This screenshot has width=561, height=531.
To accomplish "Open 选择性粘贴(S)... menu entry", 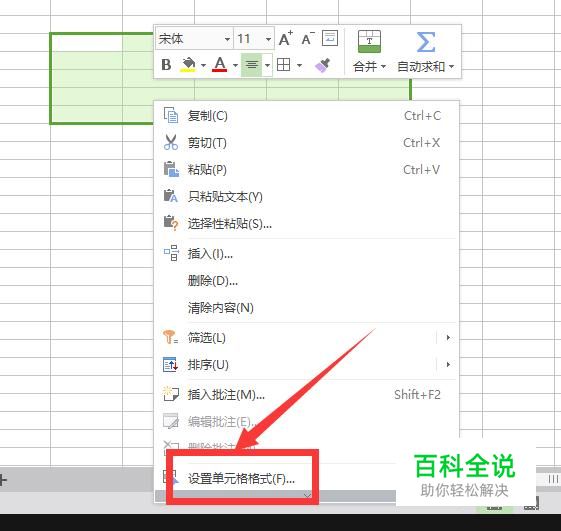I will (306, 224).
